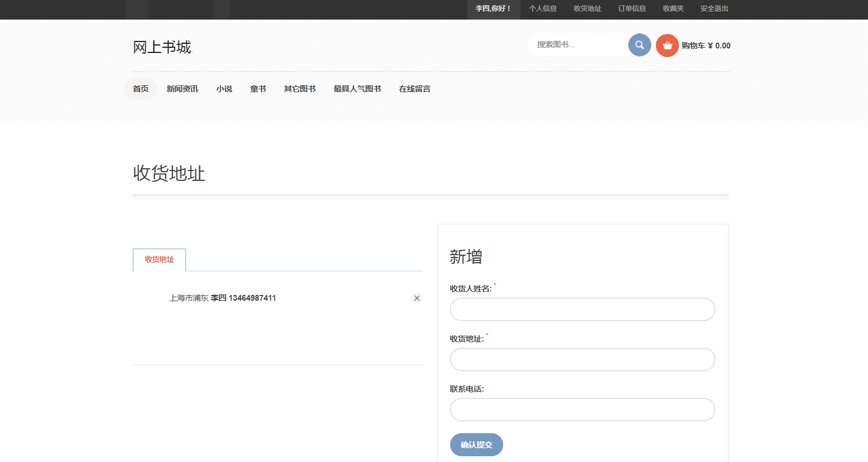This screenshot has height=462, width=868.
Task: Click the blue search magnifier icon
Action: [x=640, y=45]
